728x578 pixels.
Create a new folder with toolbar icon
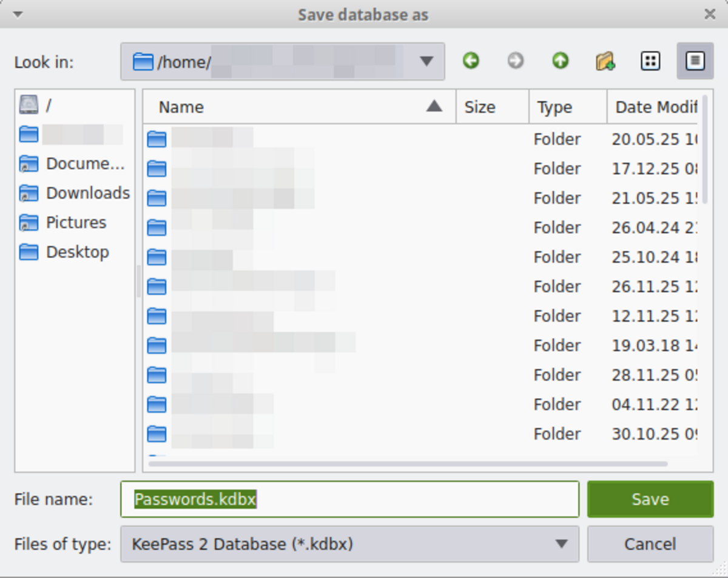tap(605, 61)
